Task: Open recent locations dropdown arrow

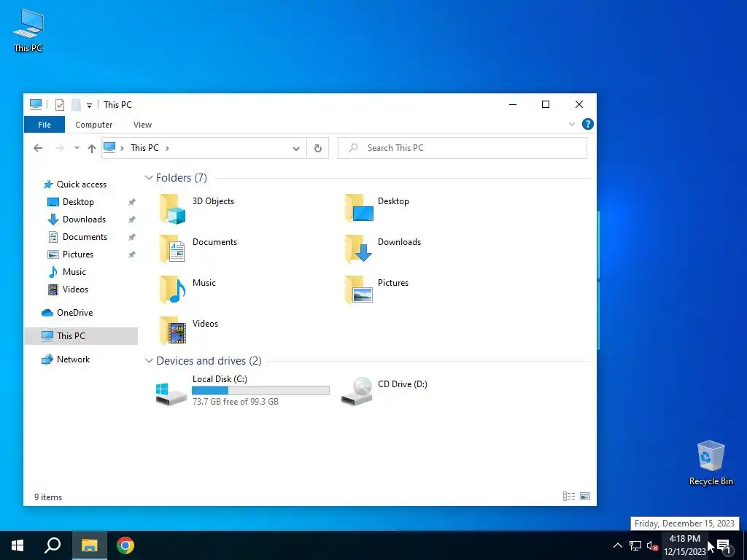Action: pos(77,148)
